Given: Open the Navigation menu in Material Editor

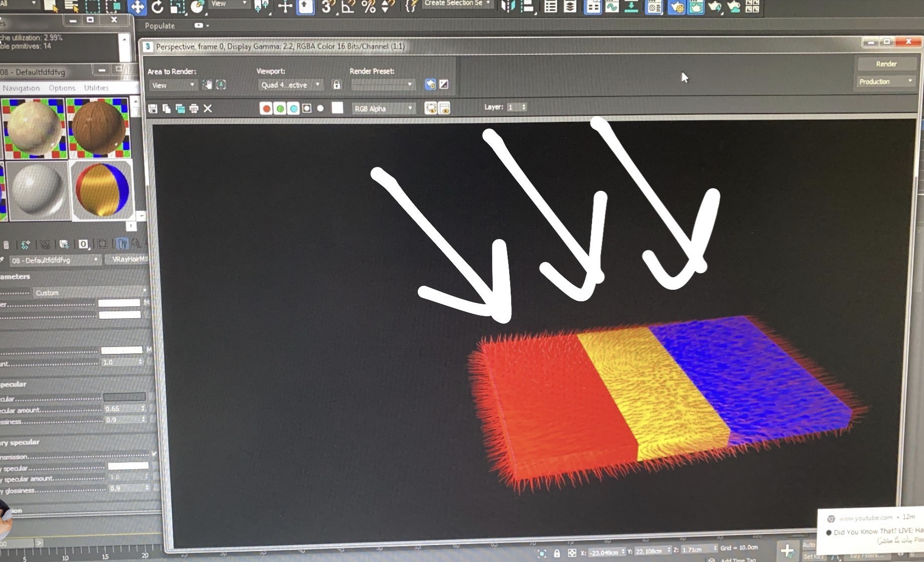Looking at the screenshot, I should 21,88.
